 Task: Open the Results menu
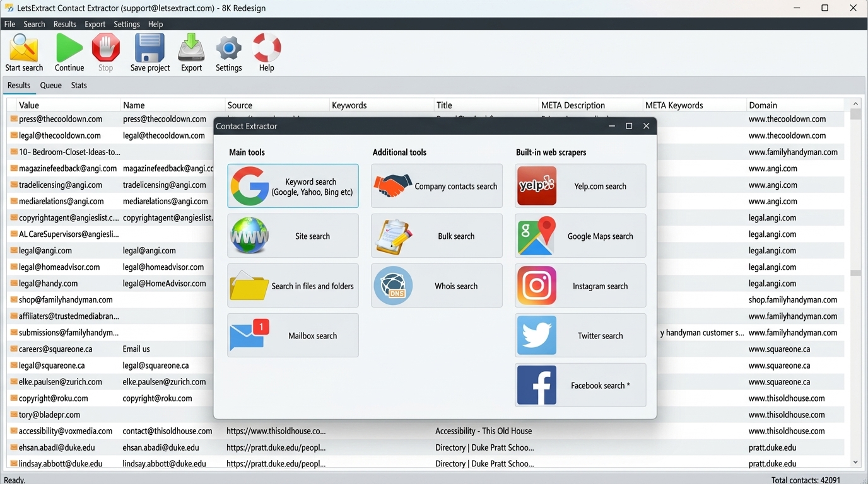(65, 24)
